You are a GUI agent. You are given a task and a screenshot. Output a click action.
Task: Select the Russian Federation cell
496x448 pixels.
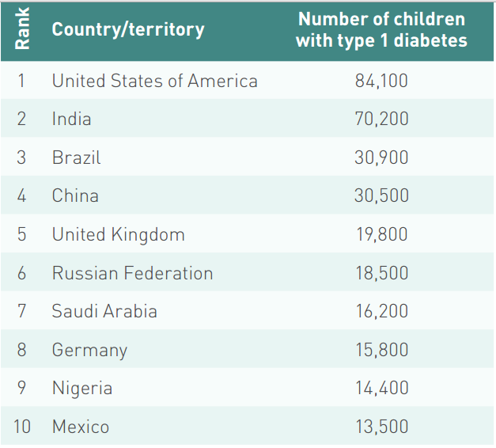(132, 273)
